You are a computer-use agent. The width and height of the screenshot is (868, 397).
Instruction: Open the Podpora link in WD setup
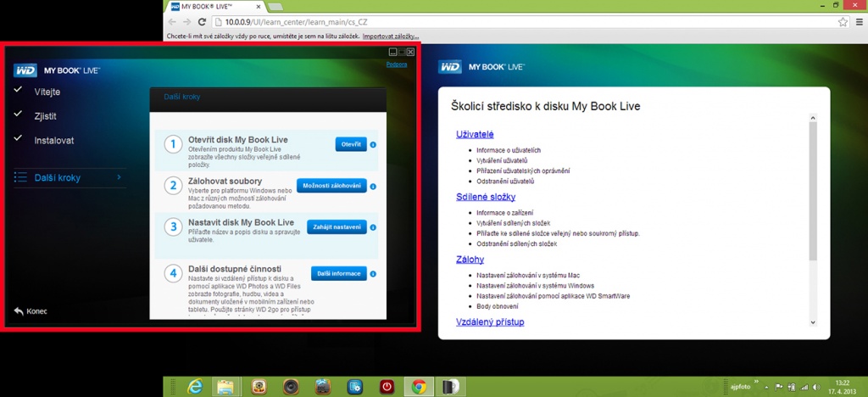[397, 64]
